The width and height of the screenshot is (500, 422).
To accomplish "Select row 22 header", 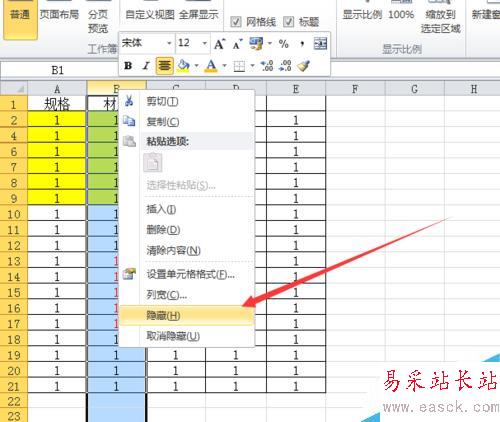I will point(13,401).
